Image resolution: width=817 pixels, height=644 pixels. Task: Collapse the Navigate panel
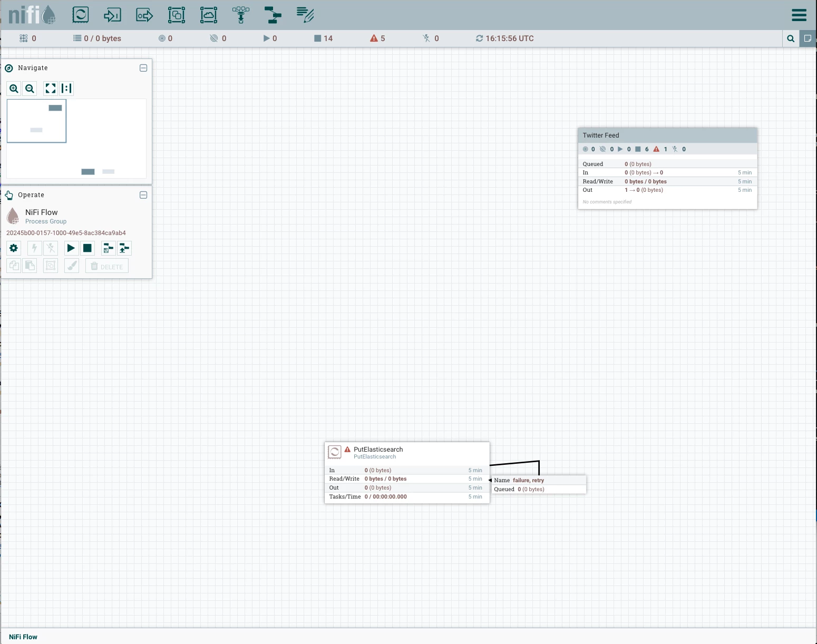point(143,68)
